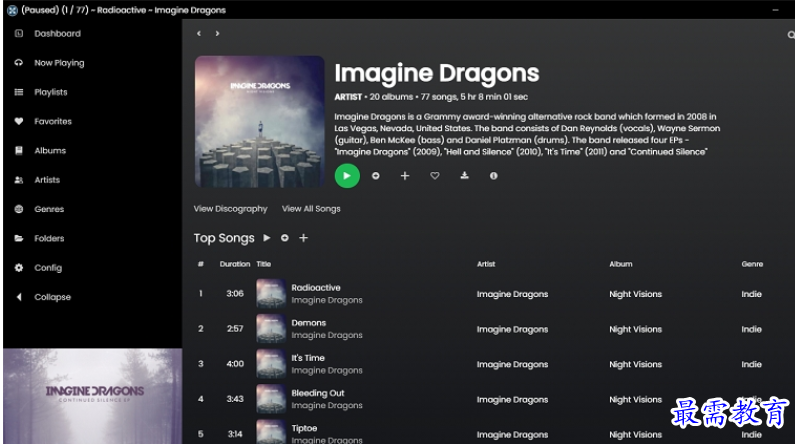Select the Radioactive song title

316,287
